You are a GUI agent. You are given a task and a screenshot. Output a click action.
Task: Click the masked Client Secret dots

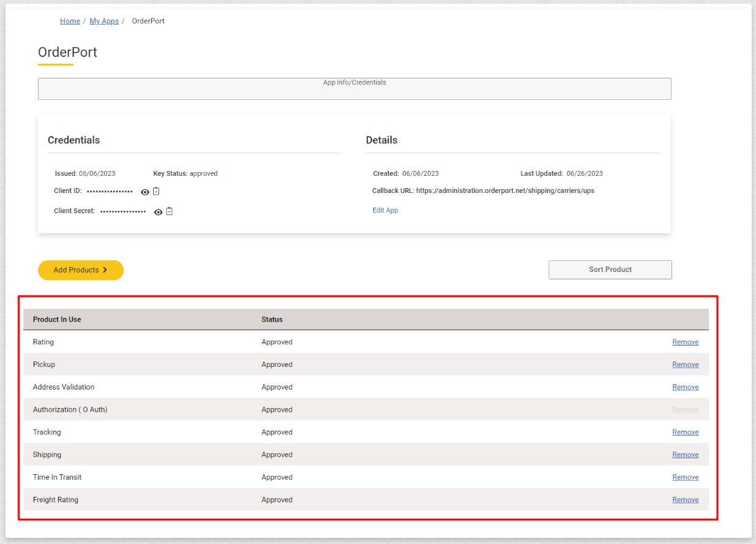(x=123, y=211)
